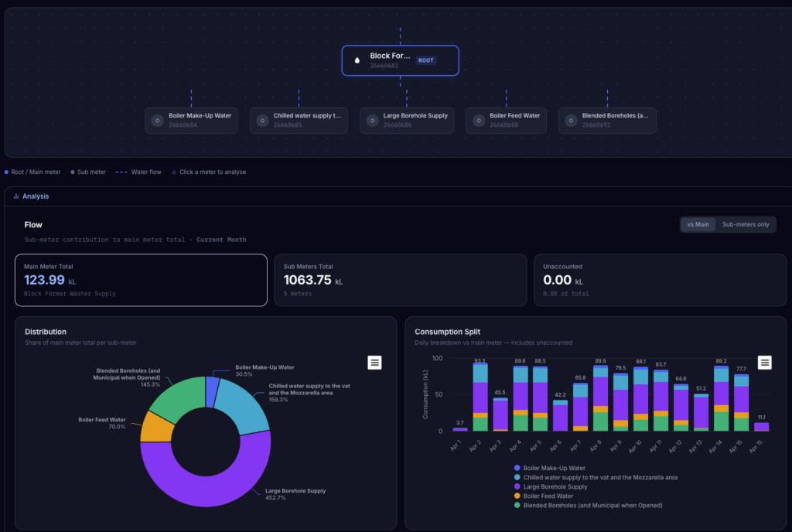The image size is (792, 532).
Task: Click the small blue Boiler Make-Up donut slice
Action: (x=212, y=392)
